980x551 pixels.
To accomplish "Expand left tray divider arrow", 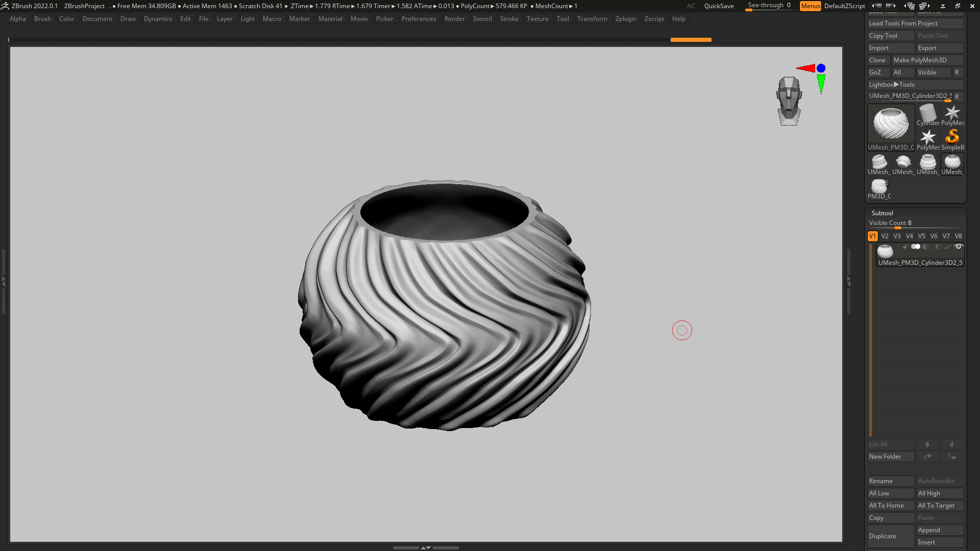I will [x=3, y=281].
